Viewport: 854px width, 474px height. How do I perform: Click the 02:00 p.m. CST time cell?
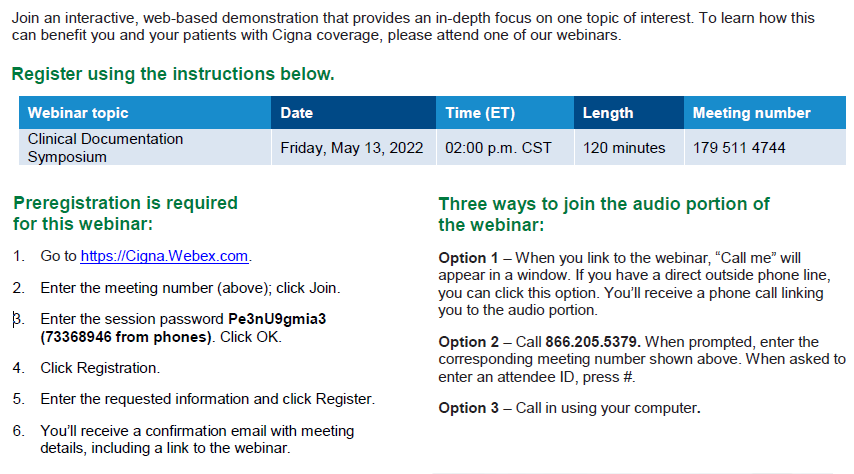tap(498, 148)
